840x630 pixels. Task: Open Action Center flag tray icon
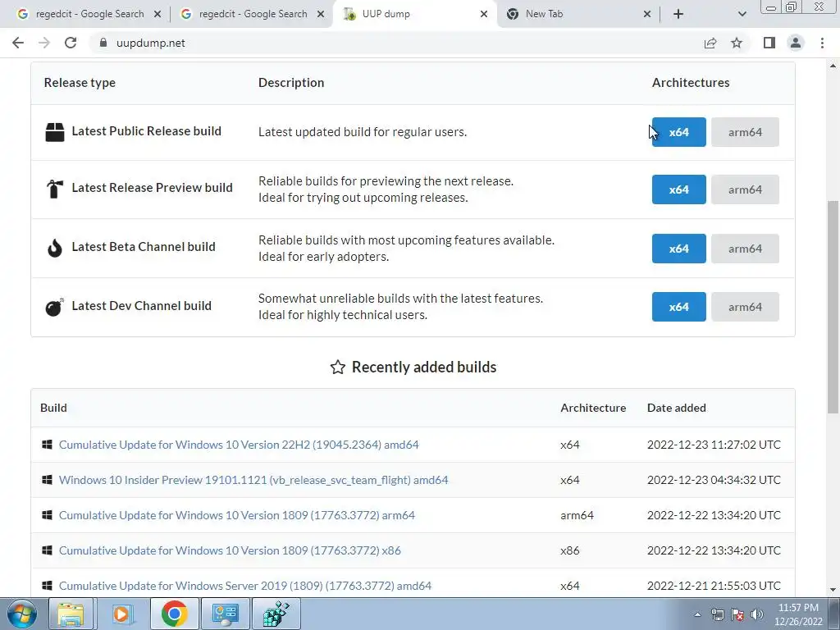[x=737, y=614]
